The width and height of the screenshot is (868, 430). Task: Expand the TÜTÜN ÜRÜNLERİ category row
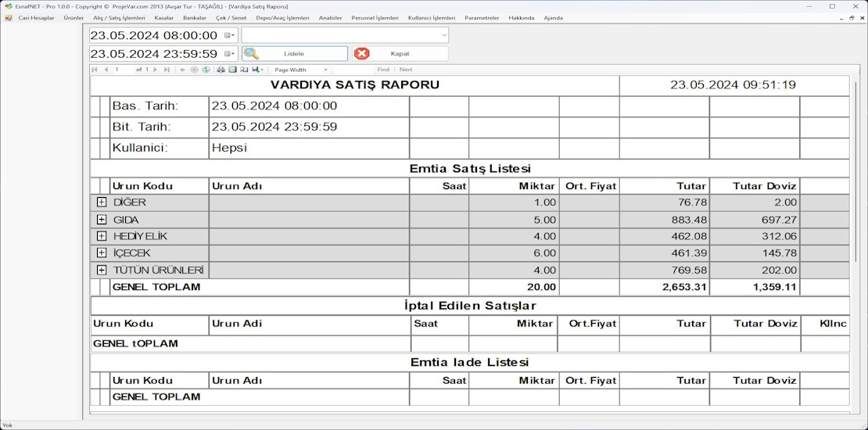102,270
